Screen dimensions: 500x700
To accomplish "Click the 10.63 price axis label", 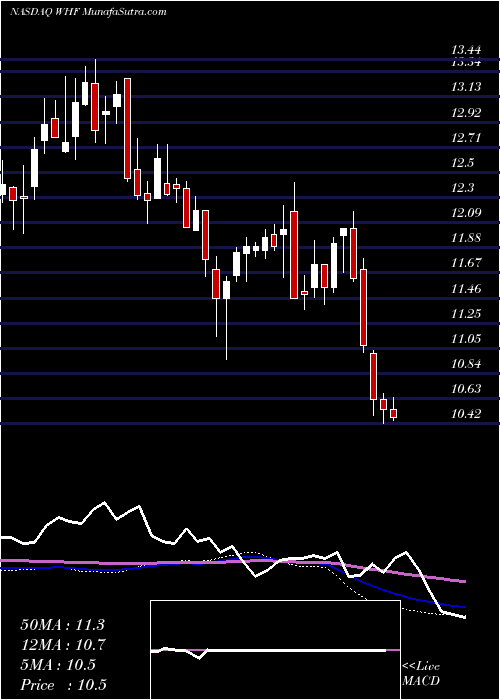I will 466,389.
